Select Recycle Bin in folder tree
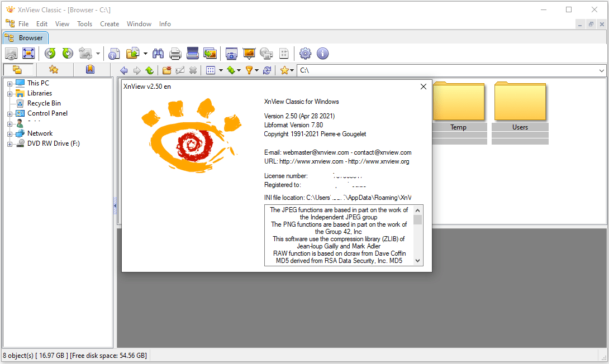609x364 pixels. pyautogui.click(x=44, y=103)
